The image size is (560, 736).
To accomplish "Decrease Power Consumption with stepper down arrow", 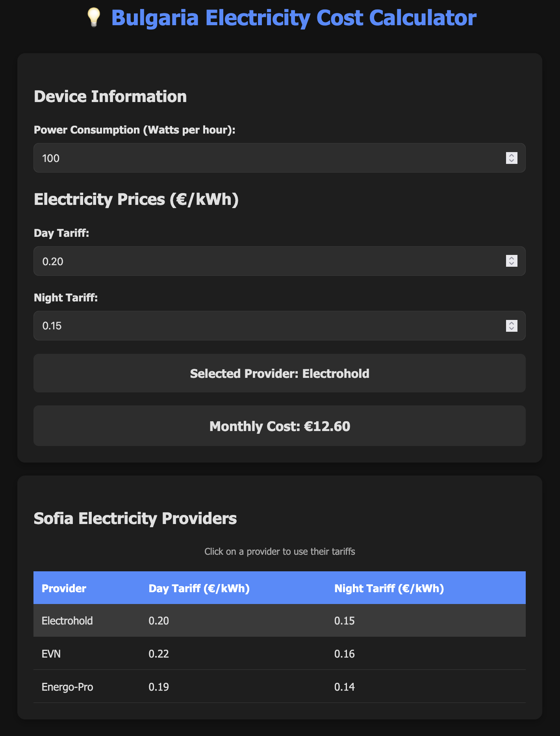I will click(512, 161).
